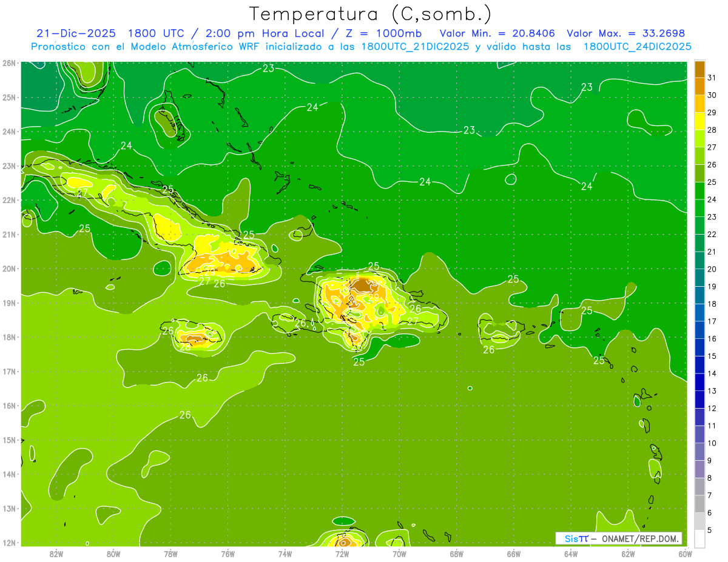
Task: Click the '20N' latitude axis label
Action: [x=9, y=269]
